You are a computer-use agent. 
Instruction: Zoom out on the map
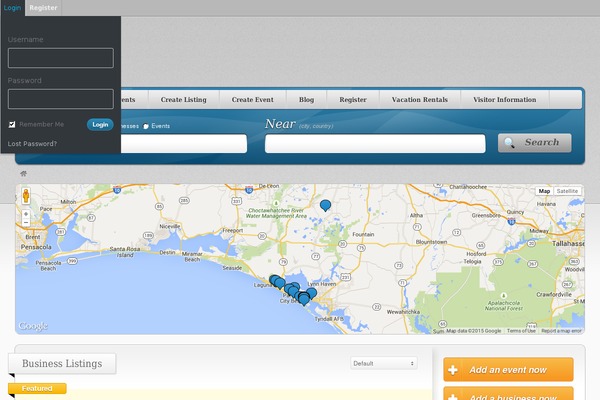click(x=25, y=222)
